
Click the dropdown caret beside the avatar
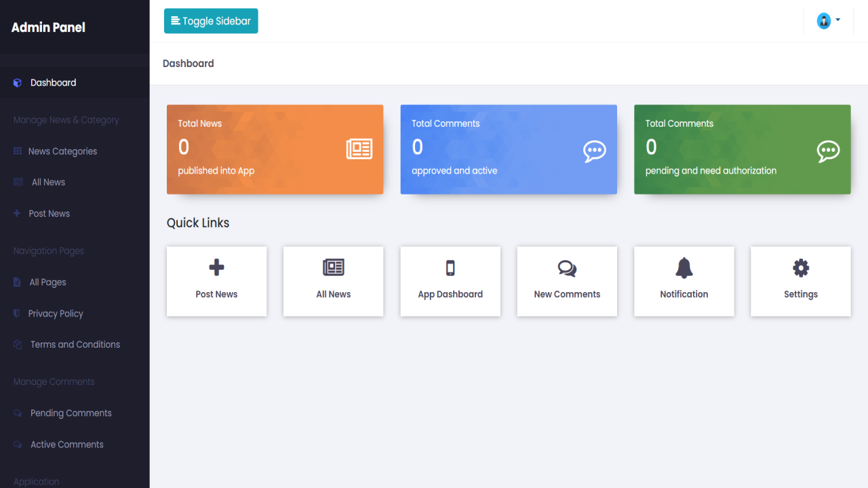[838, 20]
